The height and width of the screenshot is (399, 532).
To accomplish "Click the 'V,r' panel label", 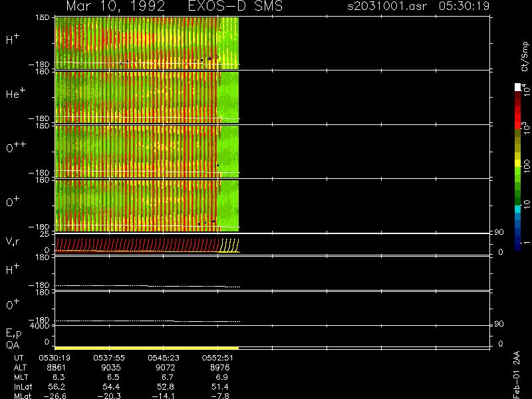I will pos(13,241).
